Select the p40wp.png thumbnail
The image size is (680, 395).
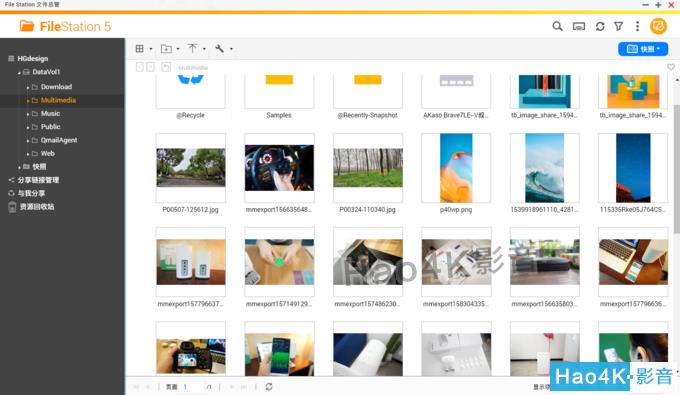point(456,168)
